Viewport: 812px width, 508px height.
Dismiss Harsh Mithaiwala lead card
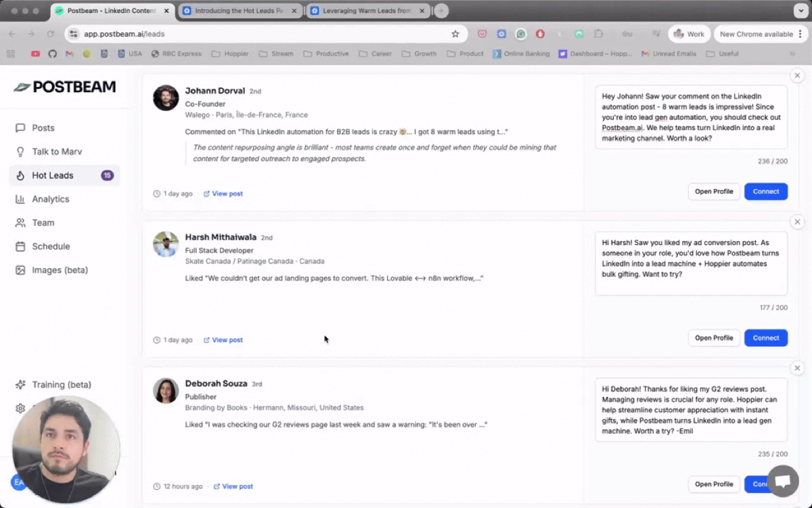(x=797, y=221)
